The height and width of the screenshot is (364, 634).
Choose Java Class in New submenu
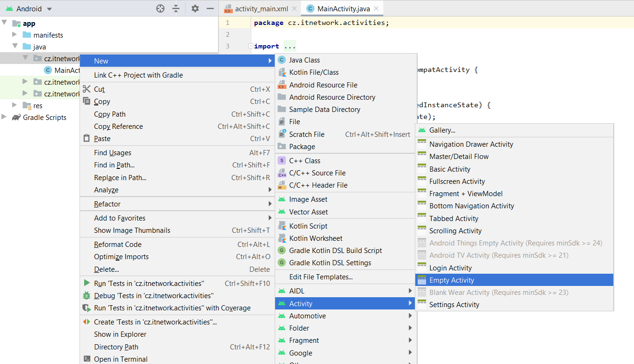click(x=304, y=60)
